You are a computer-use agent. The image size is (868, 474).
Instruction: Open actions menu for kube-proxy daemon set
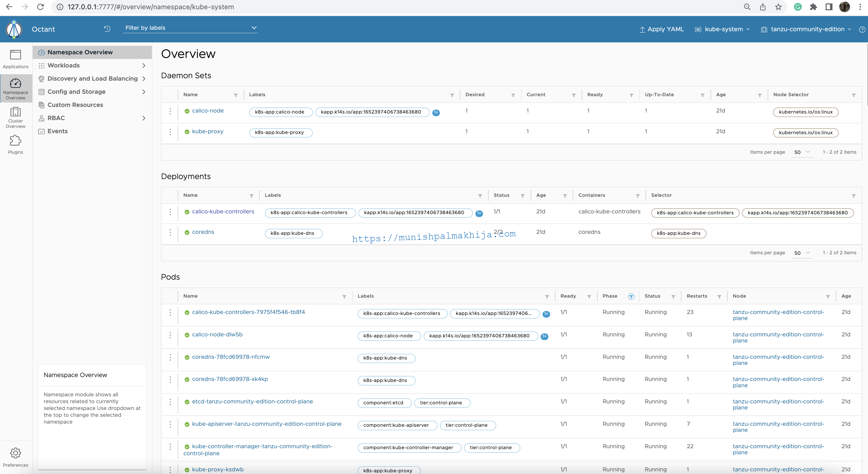pos(170,132)
